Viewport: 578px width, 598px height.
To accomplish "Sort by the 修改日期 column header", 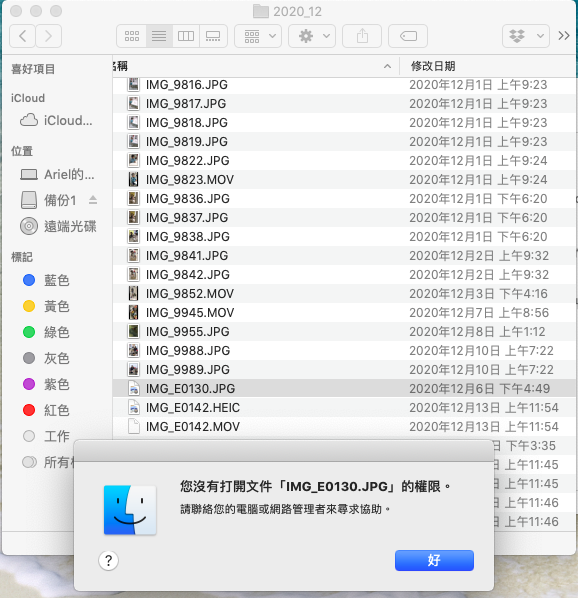I will click(x=433, y=66).
